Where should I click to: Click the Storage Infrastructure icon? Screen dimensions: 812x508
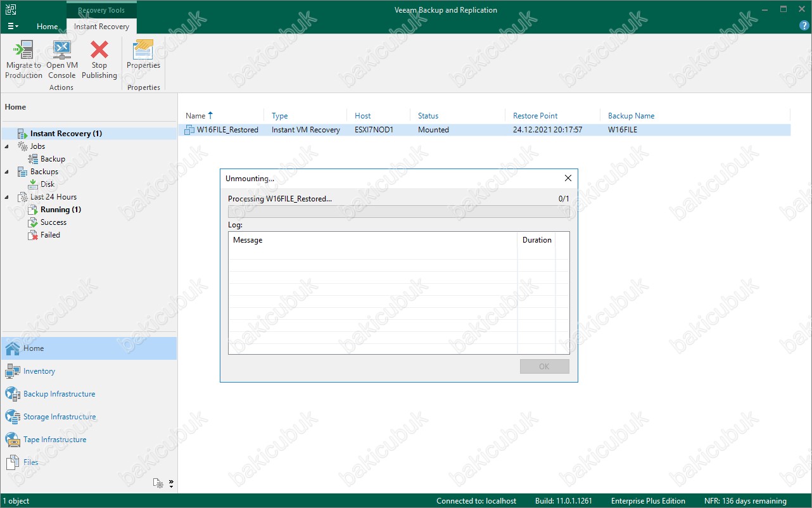click(13, 417)
